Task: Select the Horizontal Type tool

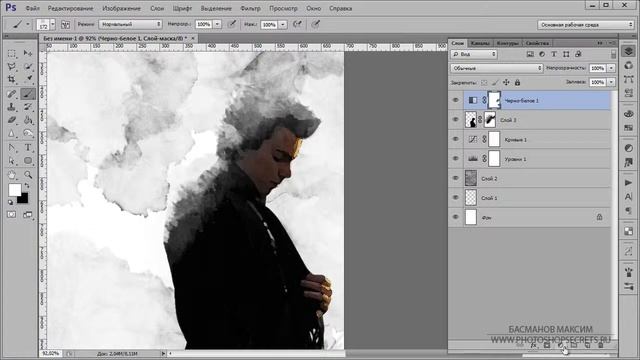Action: [28, 148]
